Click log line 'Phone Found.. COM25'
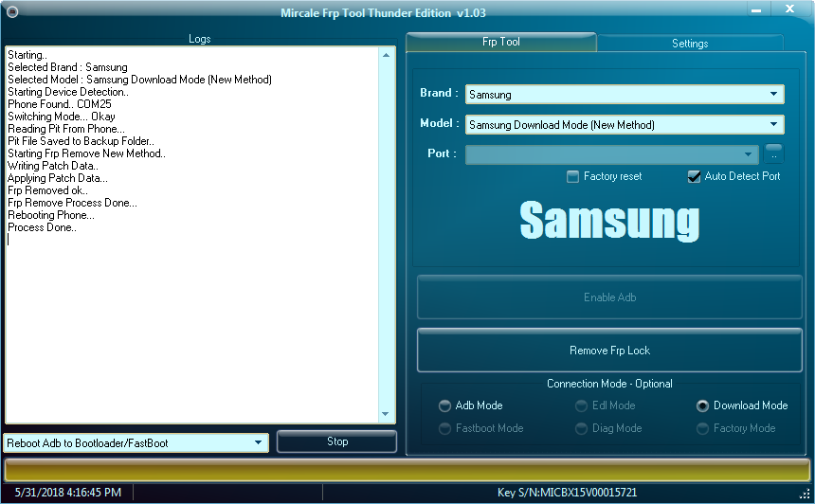815x504 pixels. (60, 104)
